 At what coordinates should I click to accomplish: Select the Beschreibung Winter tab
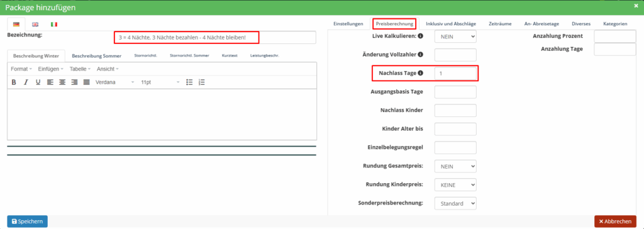[x=36, y=55]
